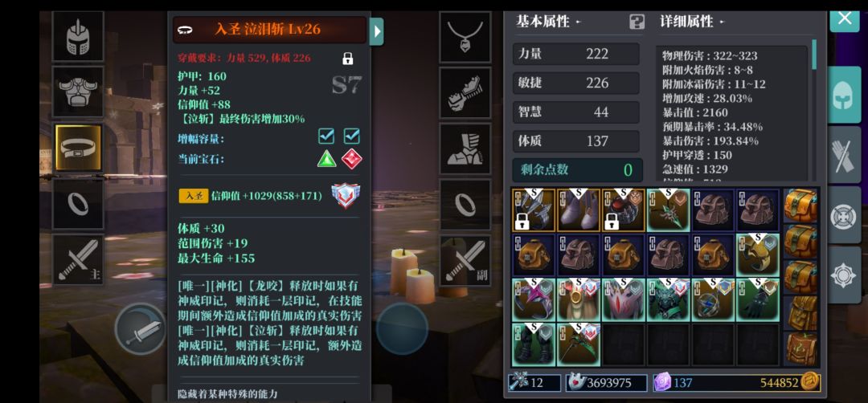868x403 pixels.
Task: Tap the sword attack round button
Action: [141, 329]
